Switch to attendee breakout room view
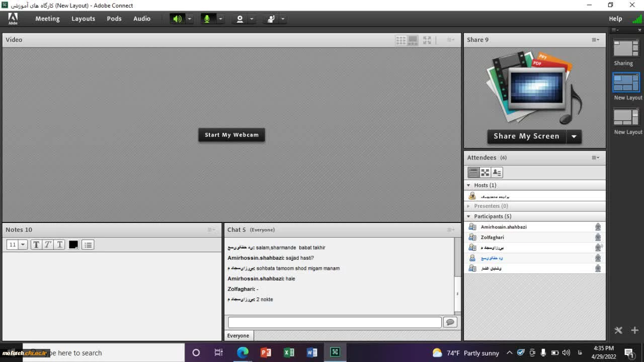 [485, 173]
